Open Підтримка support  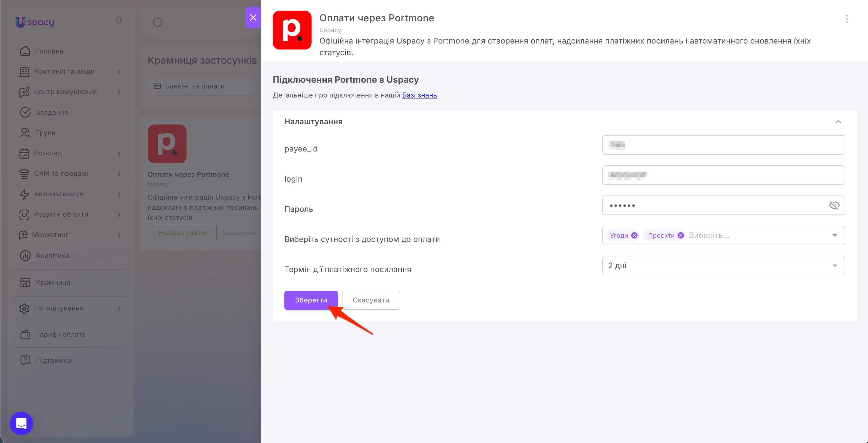click(54, 360)
